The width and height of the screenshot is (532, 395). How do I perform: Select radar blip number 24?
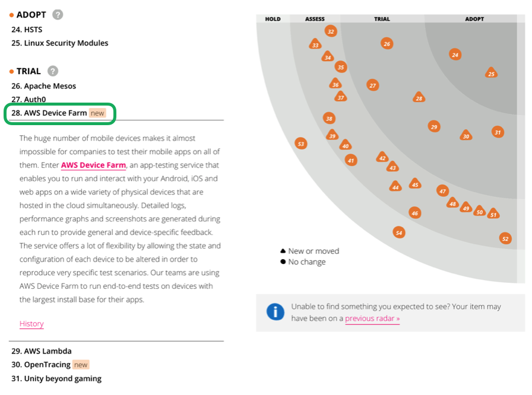[x=455, y=55]
